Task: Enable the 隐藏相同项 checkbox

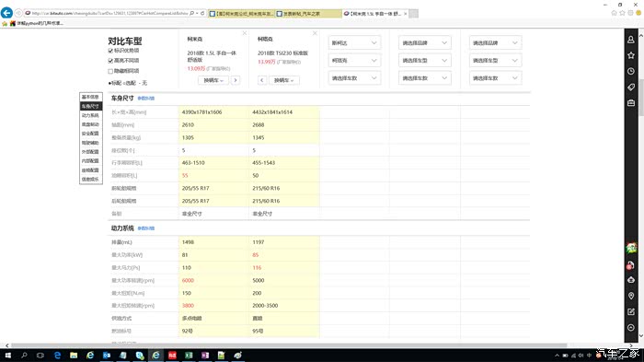Action: tap(110, 71)
